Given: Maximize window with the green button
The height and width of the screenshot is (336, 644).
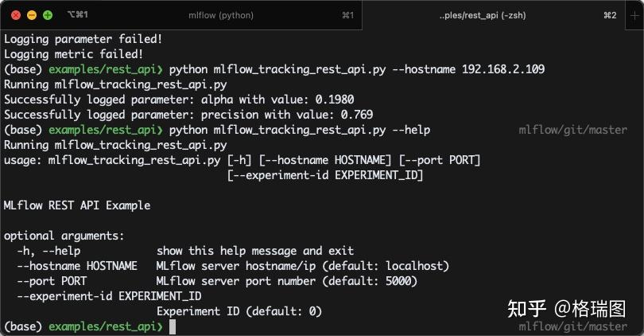Looking at the screenshot, I should pyautogui.click(x=48, y=15).
